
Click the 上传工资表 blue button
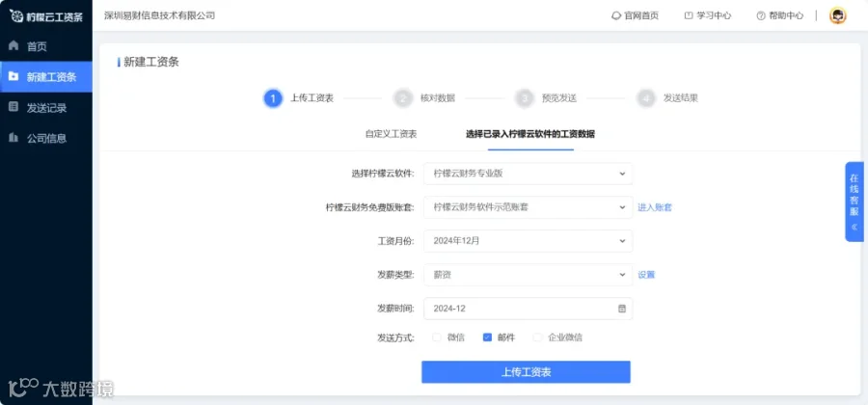pos(526,372)
